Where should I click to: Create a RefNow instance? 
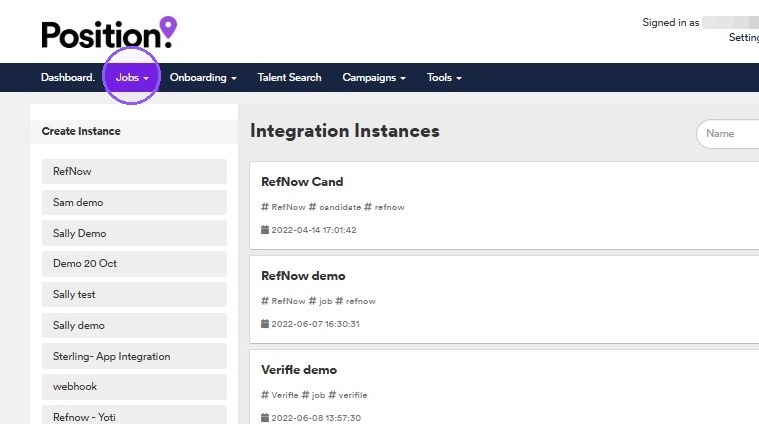(x=134, y=171)
